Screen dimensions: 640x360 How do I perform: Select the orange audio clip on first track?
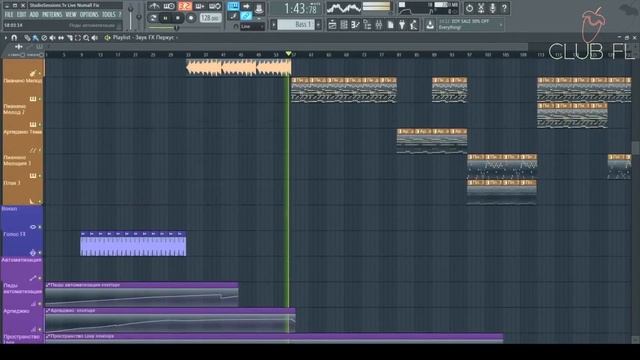[x=239, y=67]
